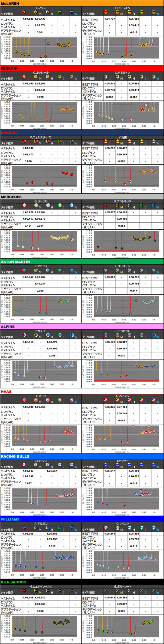This screenshot has height=644, width=164.
Task: Click the HAAS team title
Action: 6,391
